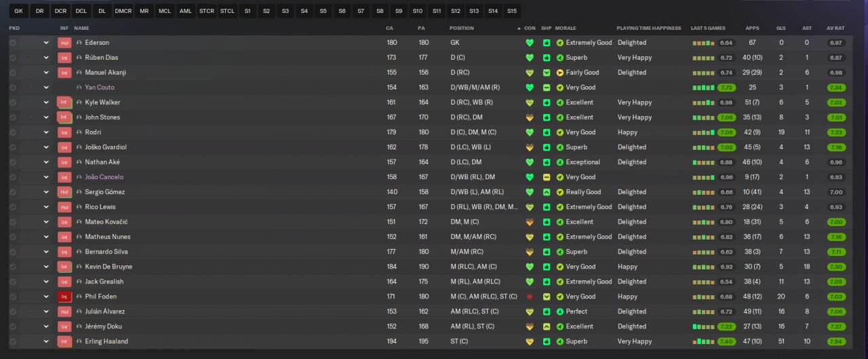This screenshot has width=868, height=359.
Task: Open Erling Haaland's player profile link
Action: (x=106, y=341)
